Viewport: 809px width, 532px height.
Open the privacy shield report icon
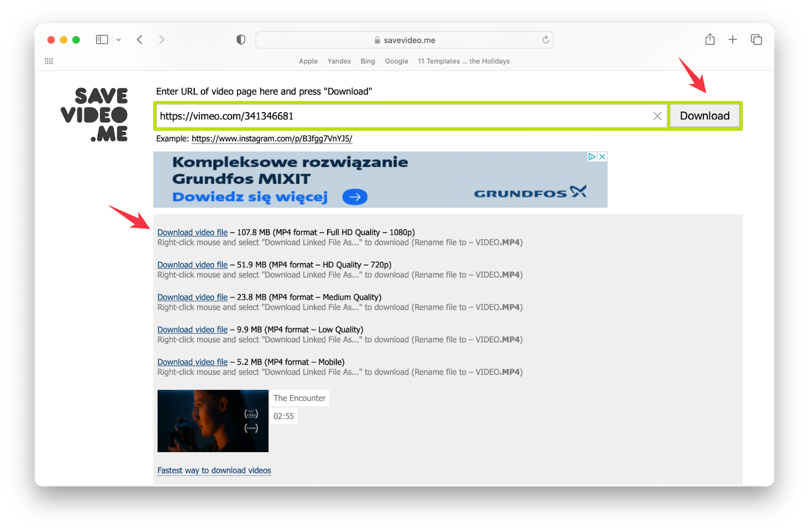(241, 39)
